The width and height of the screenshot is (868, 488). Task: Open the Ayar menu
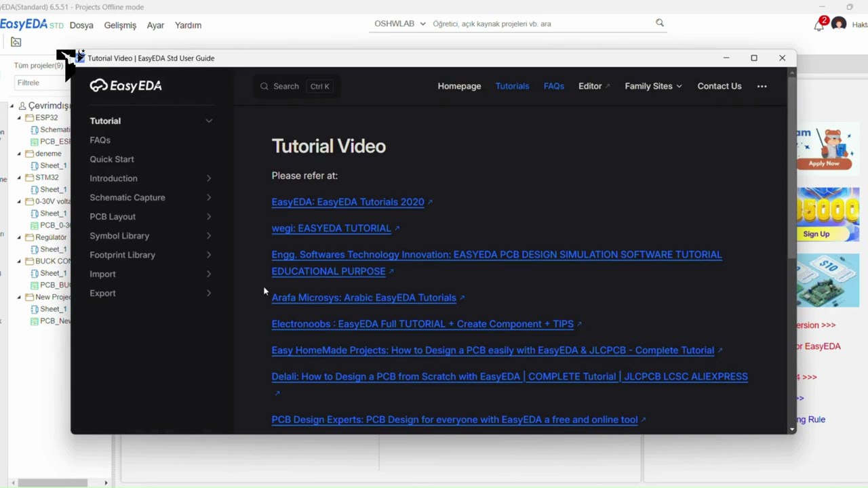point(155,25)
